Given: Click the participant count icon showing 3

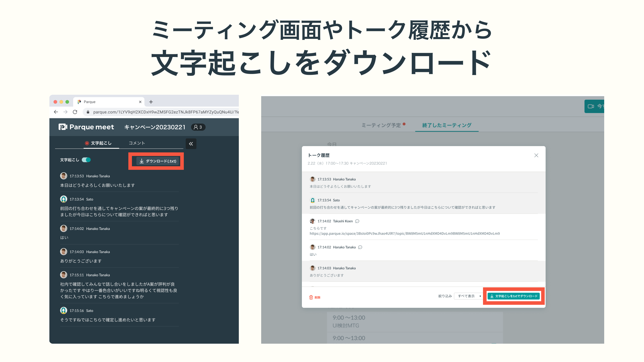Looking at the screenshot, I should point(198,127).
